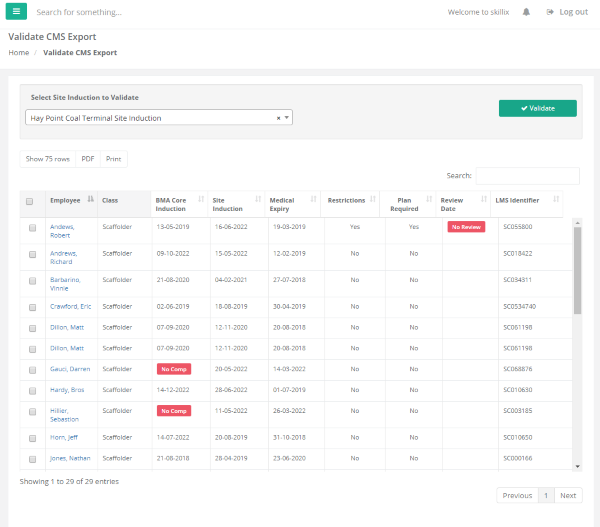Open employee Crawford, Eric
The width and height of the screenshot is (600, 527).
coord(70,307)
